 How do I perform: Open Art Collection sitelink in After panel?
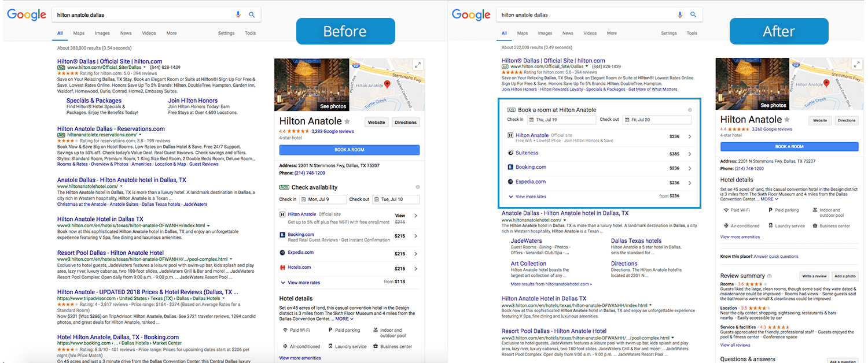click(x=528, y=264)
